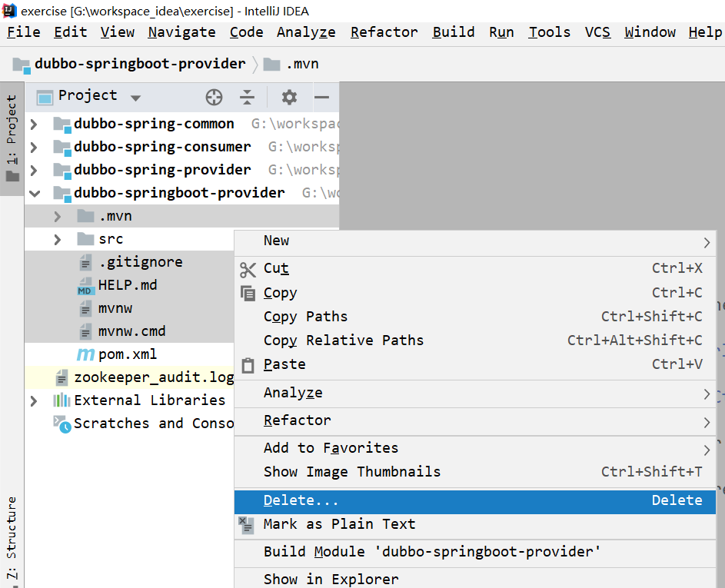This screenshot has width=725, height=588.
Task: Collapse the dubbo-springboot-provider module
Action: [x=34, y=193]
